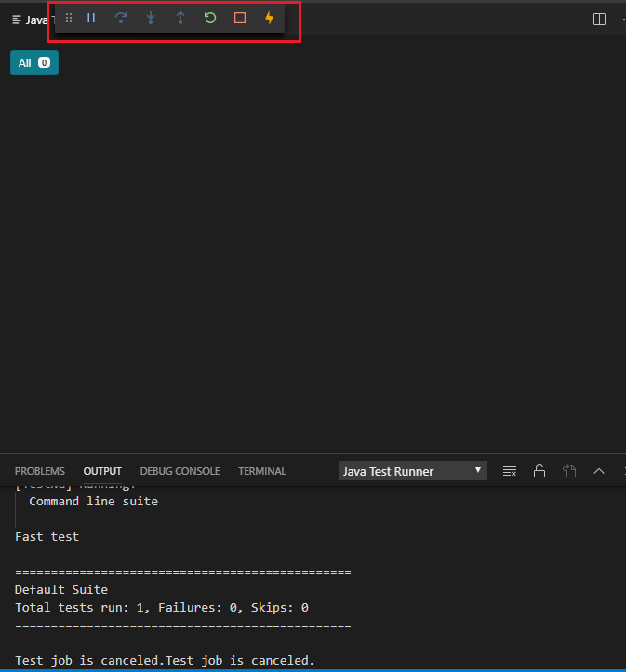626x672 pixels.
Task: Click the split editor icon
Action: 599,20
